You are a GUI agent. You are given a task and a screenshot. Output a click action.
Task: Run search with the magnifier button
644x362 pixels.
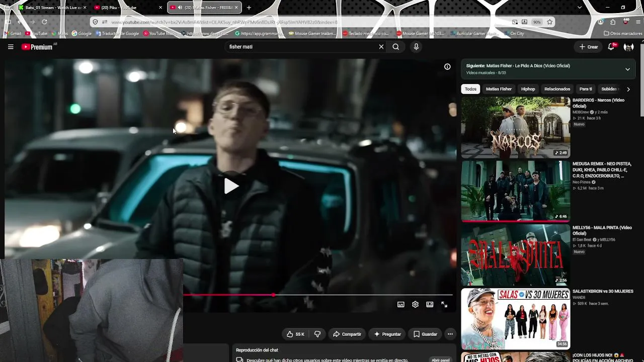(396, 47)
